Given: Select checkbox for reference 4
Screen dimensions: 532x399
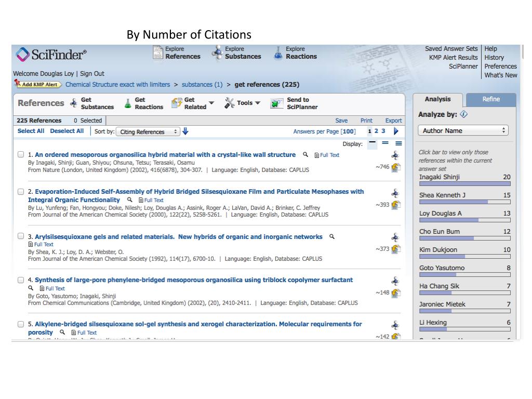Looking at the screenshot, I should (21, 280).
